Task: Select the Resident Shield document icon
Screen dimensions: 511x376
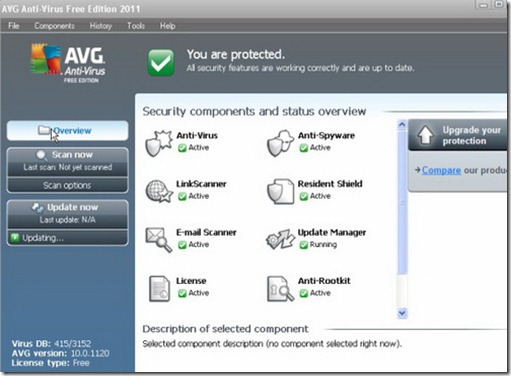Action: [x=281, y=191]
